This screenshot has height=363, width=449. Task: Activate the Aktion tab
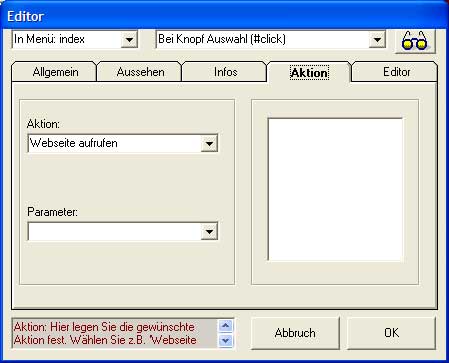pyautogui.click(x=309, y=72)
